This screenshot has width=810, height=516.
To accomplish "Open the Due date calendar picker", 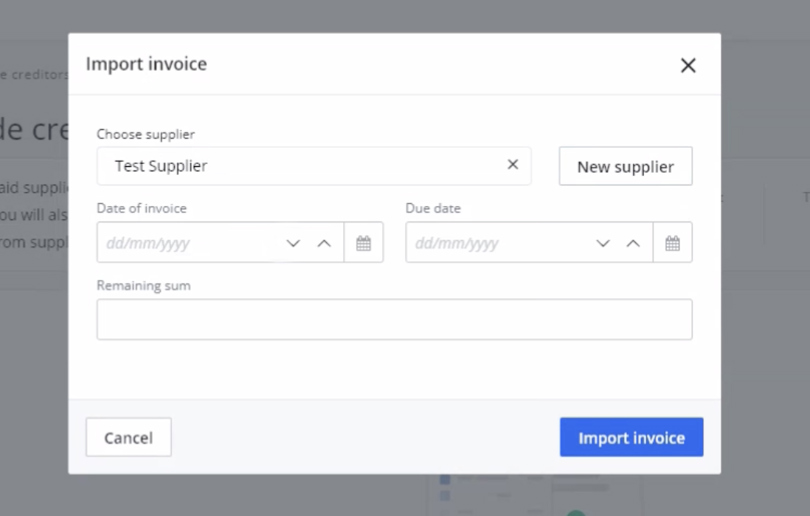I will [673, 243].
